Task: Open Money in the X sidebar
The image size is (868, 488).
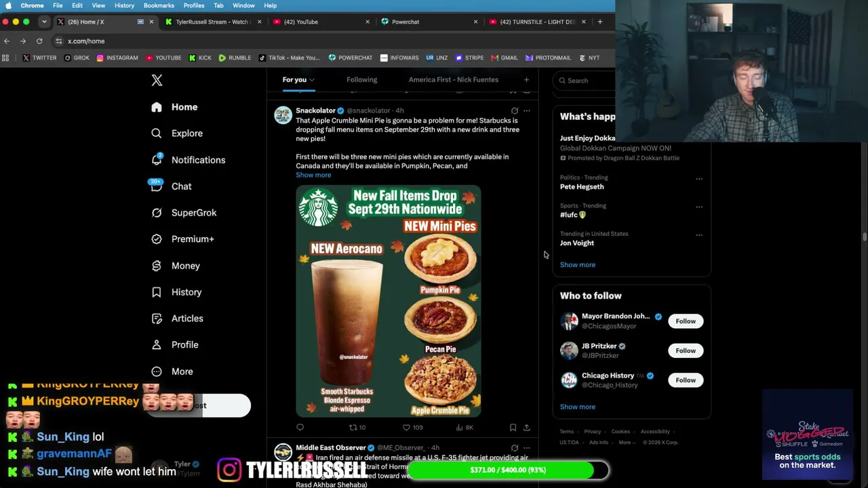Action: pyautogui.click(x=176, y=266)
